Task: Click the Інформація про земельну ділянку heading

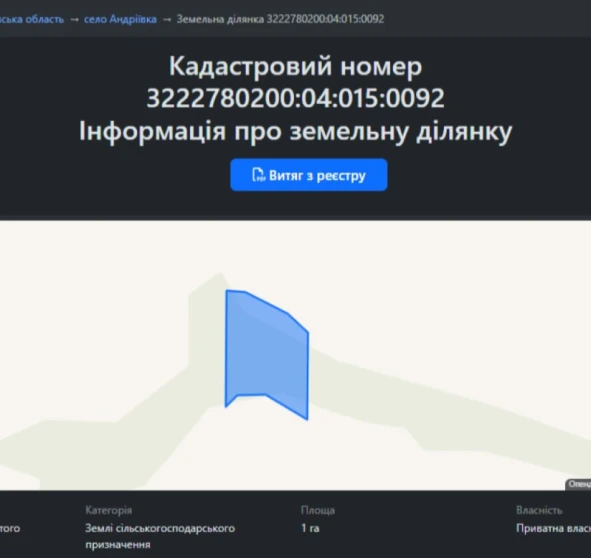Action: click(295, 132)
